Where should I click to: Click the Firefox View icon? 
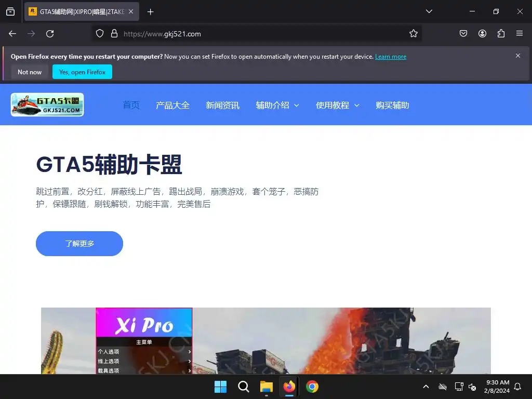(10, 12)
